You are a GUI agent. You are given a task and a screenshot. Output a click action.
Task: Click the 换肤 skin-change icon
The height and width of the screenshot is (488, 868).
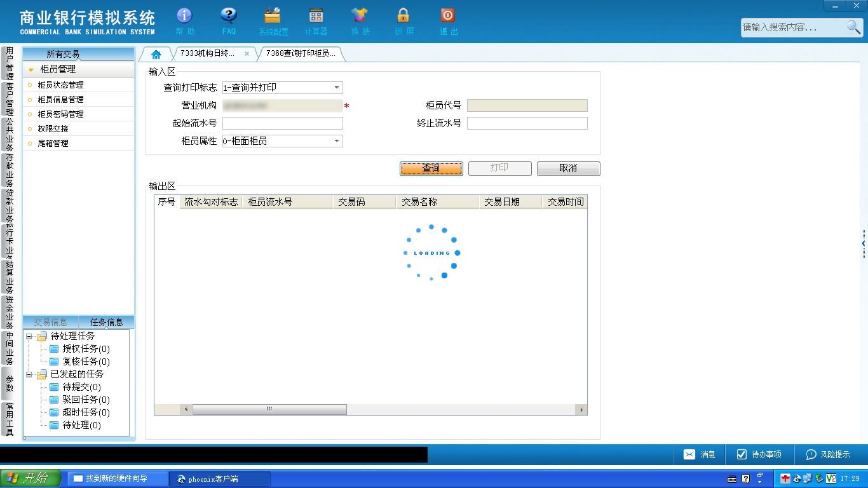pos(360,15)
